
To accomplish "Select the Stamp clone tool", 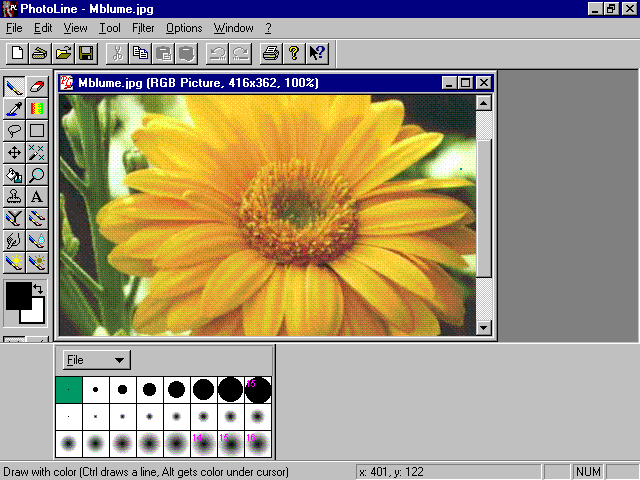I will point(15,196).
